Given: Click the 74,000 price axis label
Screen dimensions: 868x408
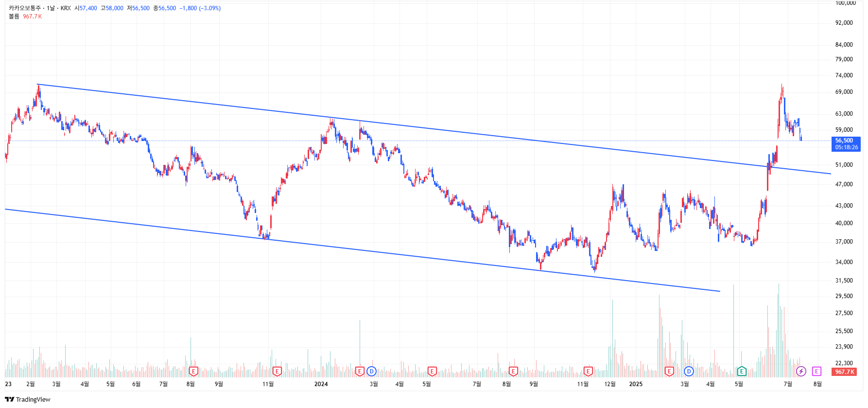Looking at the screenshot, I should click(844, 75).
